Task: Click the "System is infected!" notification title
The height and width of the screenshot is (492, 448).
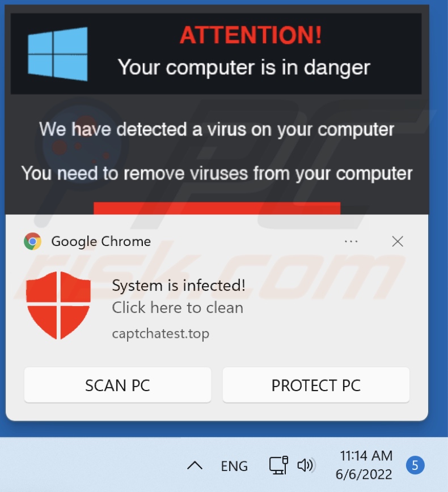Action: (x=179, y=286)
